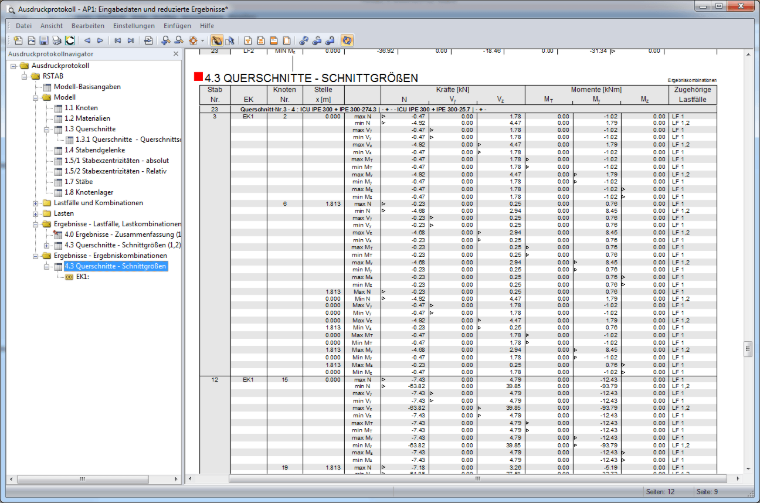Click the navigator horizontal scrollbar thumb

83,479
